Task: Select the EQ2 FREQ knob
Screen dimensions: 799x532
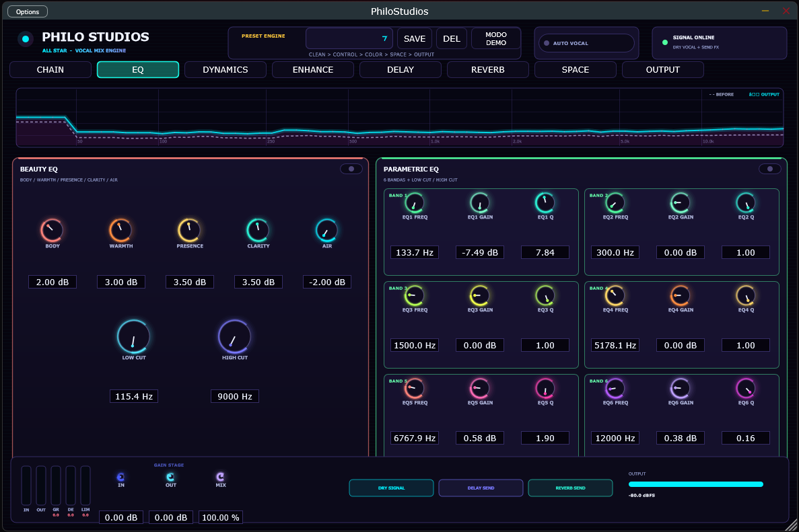Action: [615, 202]
